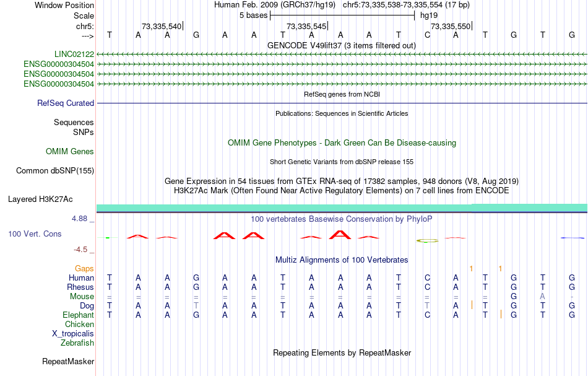Select the Mouse species row label

click(x=82, y=297)
